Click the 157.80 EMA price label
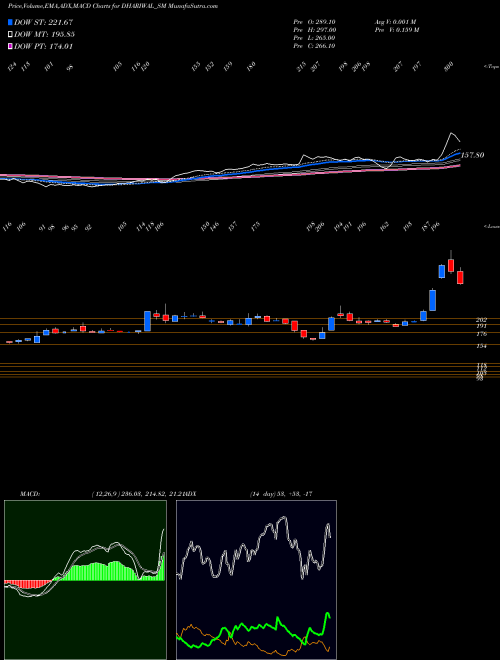Viewport: 500px width, 660px height. coord(472,155)
